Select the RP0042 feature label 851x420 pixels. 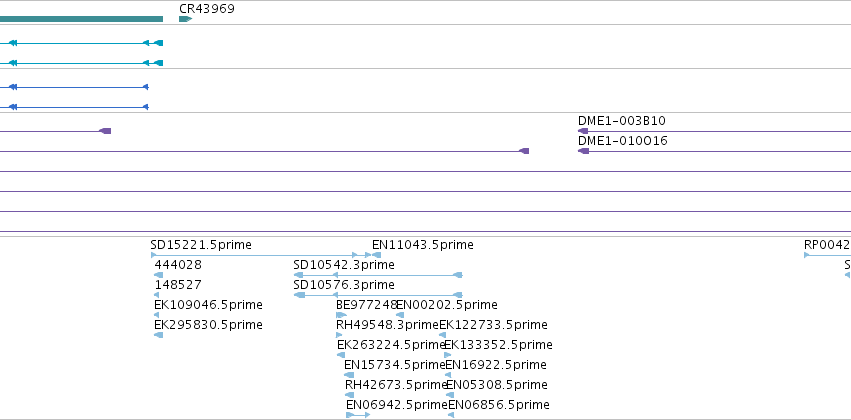pos(827,245)
